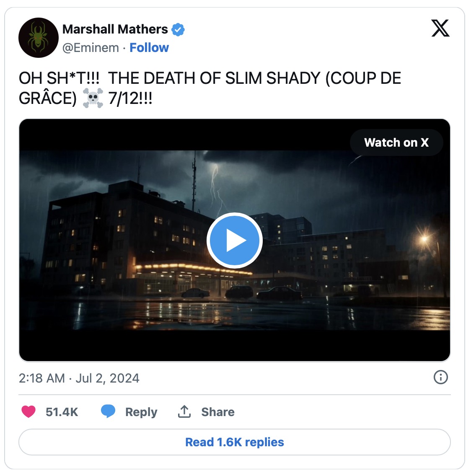This screenshot has width=471, height=476.
Task: Open the @Eminem handle link
Action: pyautogui.click(x=91, y=48)
